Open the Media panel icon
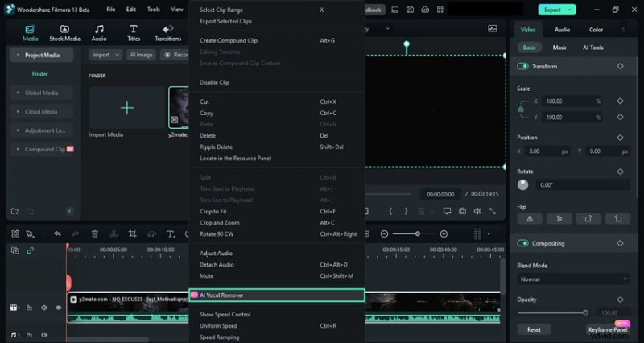This screenshot has height=343, width=644. coord(30,29)
